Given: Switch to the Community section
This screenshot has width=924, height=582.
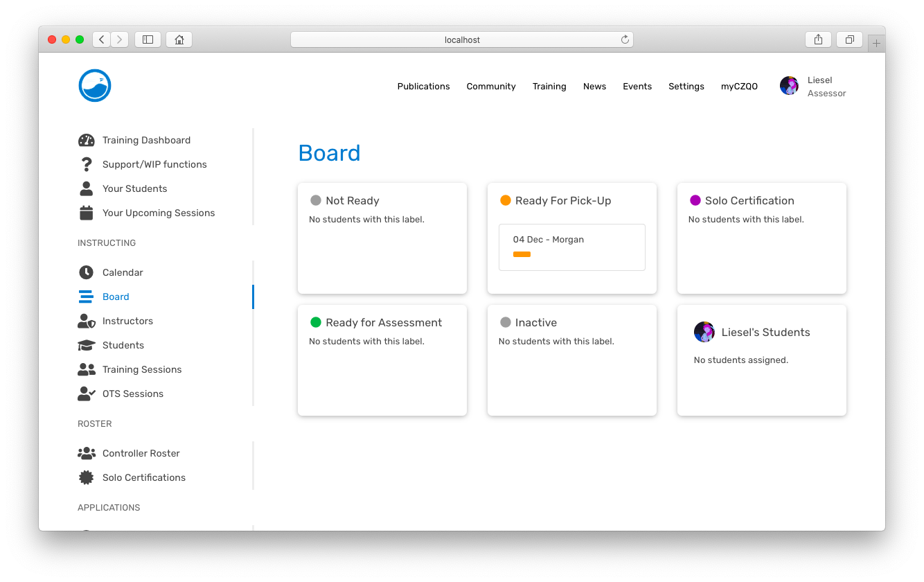Looking at the screenshot, I should pyautogui.click(x=491, y=86).
